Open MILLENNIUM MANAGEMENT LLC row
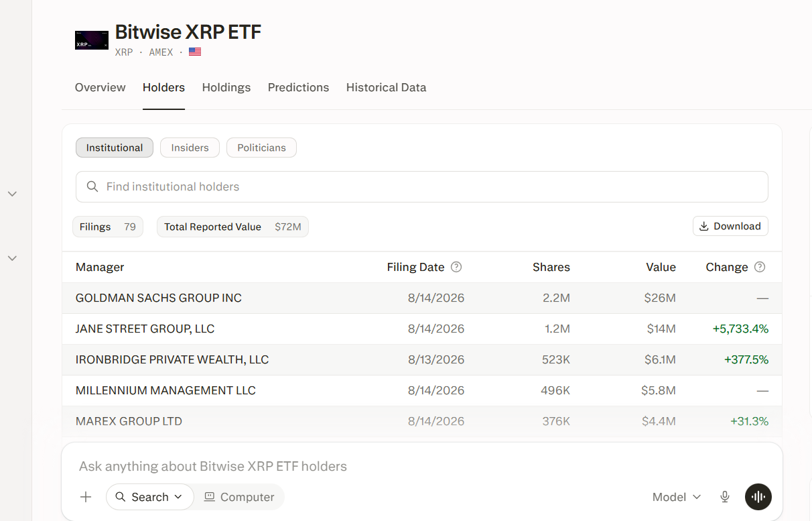This screenshot has width=812, height=521. [x=422, y=390]
